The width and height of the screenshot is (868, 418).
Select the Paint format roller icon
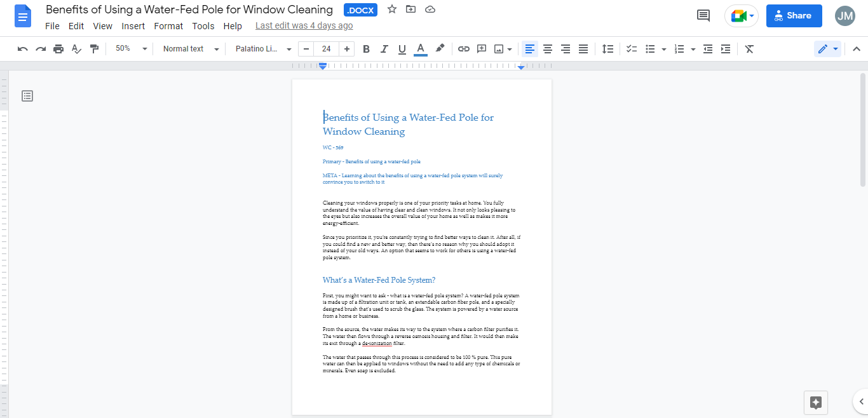[x=95, y=49]
